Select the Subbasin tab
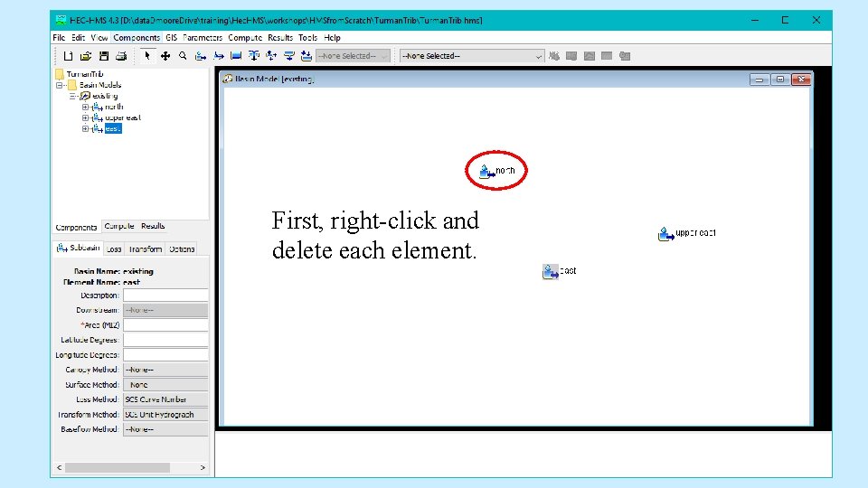The image size is (868, 488). [x=79, y=248]
